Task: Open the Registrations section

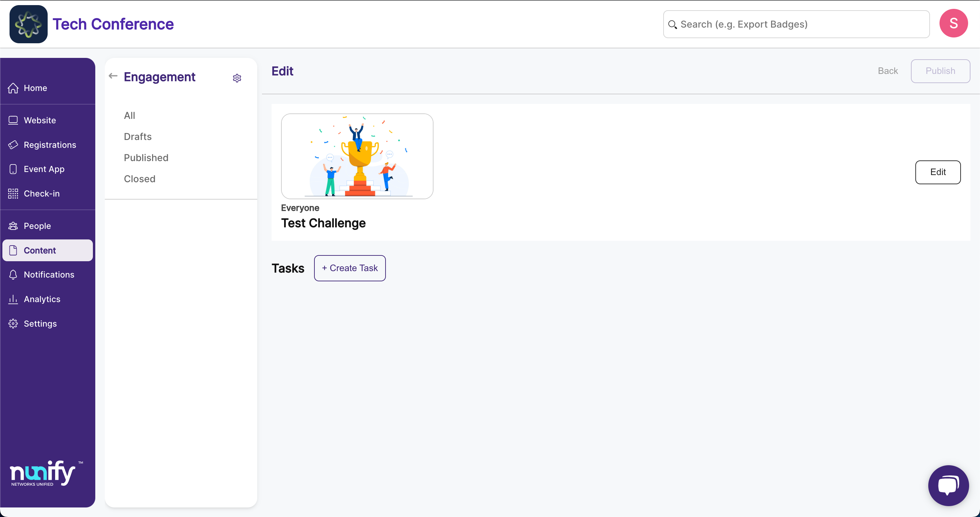Action: pyautogui.click(x=50, y=145)
